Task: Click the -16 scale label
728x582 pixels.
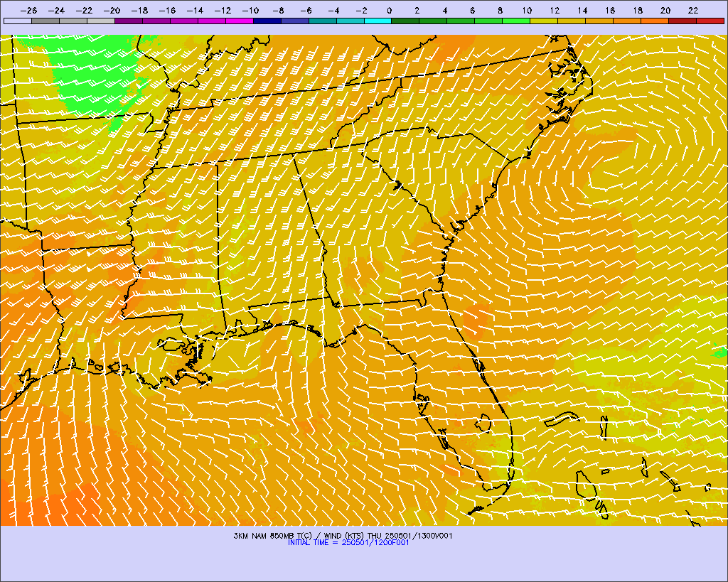Action: 167,10
